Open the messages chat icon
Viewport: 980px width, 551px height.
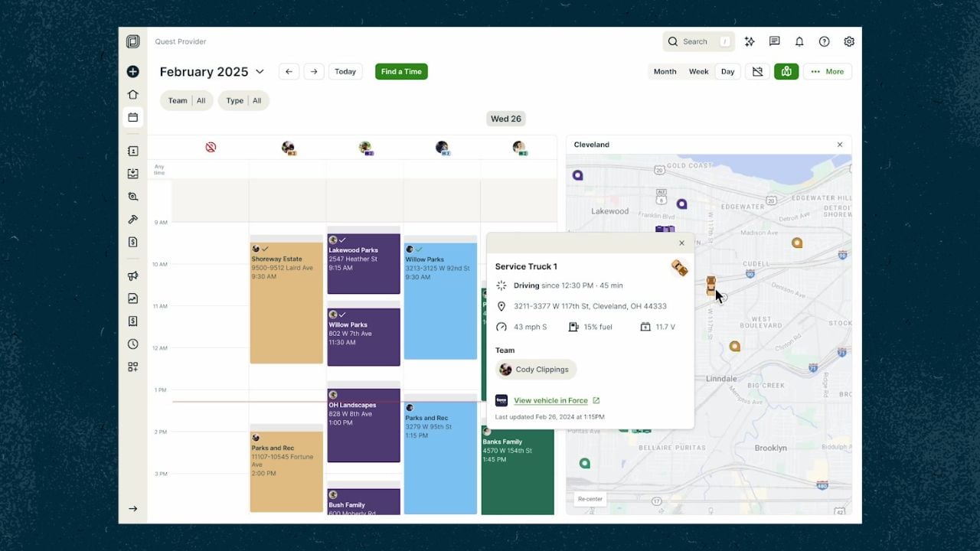774,41
